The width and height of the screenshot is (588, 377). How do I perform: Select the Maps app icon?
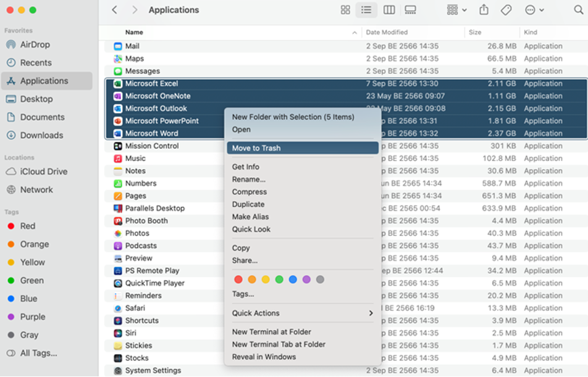coord(118,59)
